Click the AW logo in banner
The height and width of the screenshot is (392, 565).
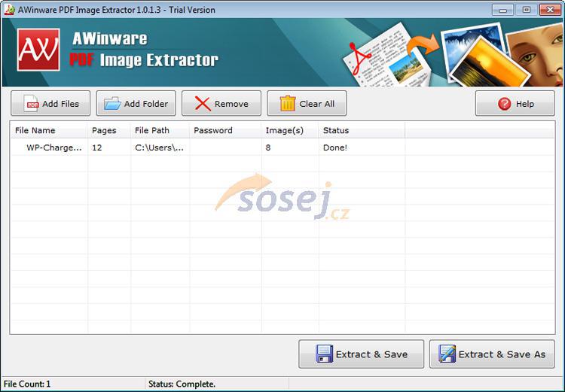[38, 50]
